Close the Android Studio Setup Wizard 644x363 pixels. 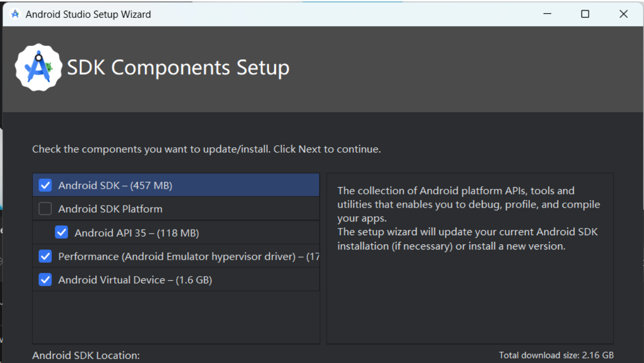pos(624,14)
